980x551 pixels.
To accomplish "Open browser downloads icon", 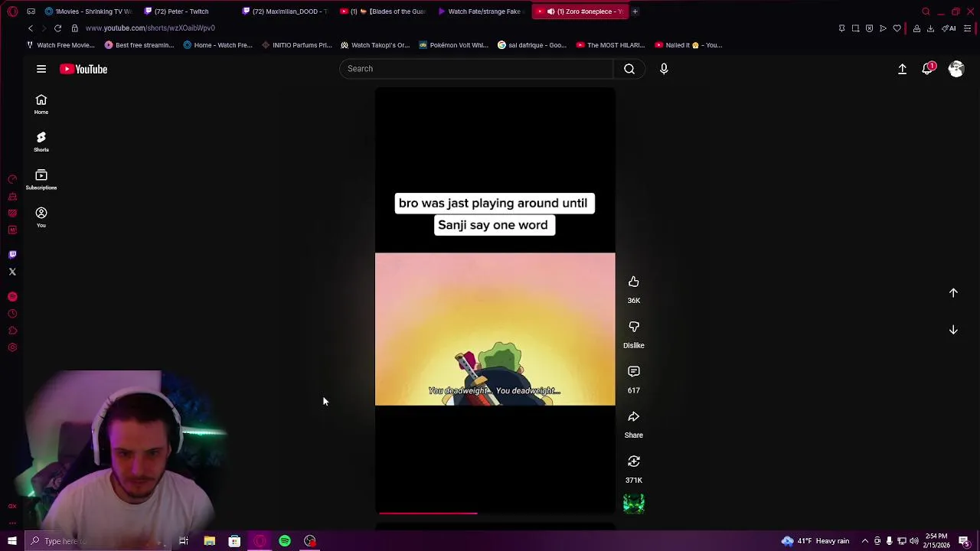I will click(930, 28).
